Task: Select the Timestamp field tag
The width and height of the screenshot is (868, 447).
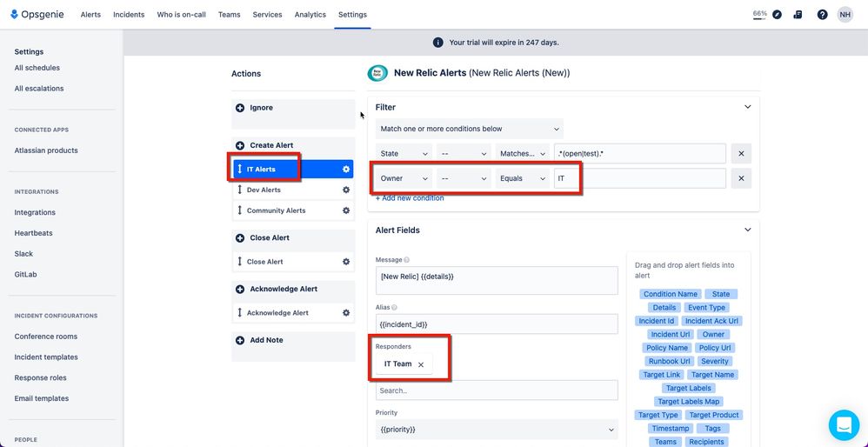Action: tap(671, 429)
